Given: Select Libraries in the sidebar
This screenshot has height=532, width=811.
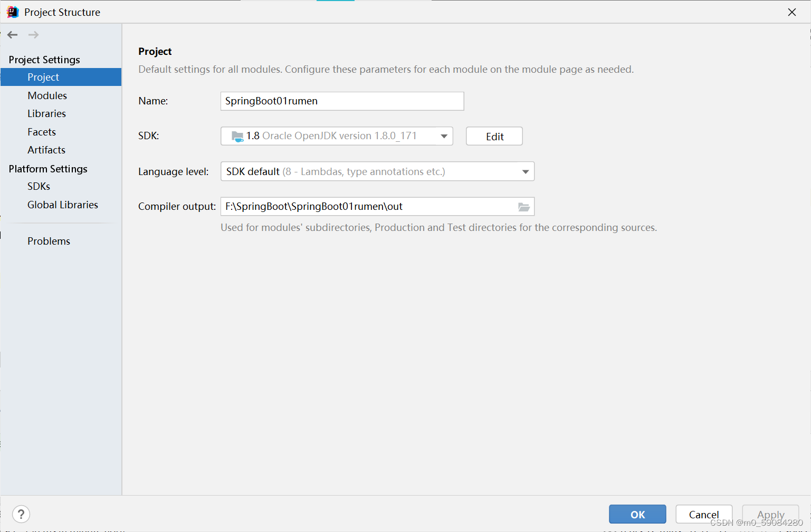Looking at the screenshot, I should pos(46,113).
